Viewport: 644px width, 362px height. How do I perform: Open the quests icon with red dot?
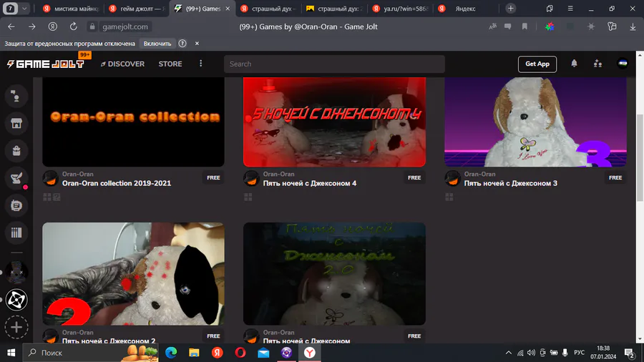[16, 178]
